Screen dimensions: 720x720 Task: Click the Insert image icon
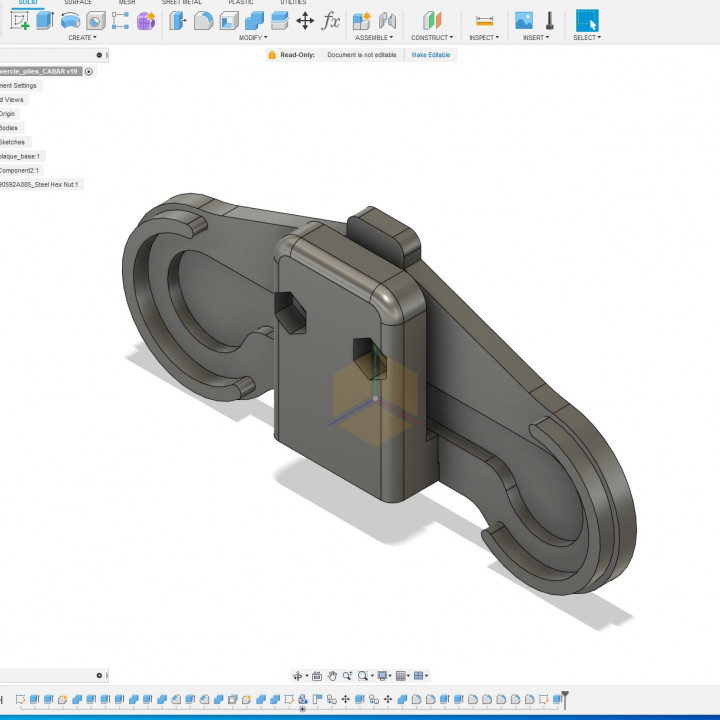coord(524,20)
